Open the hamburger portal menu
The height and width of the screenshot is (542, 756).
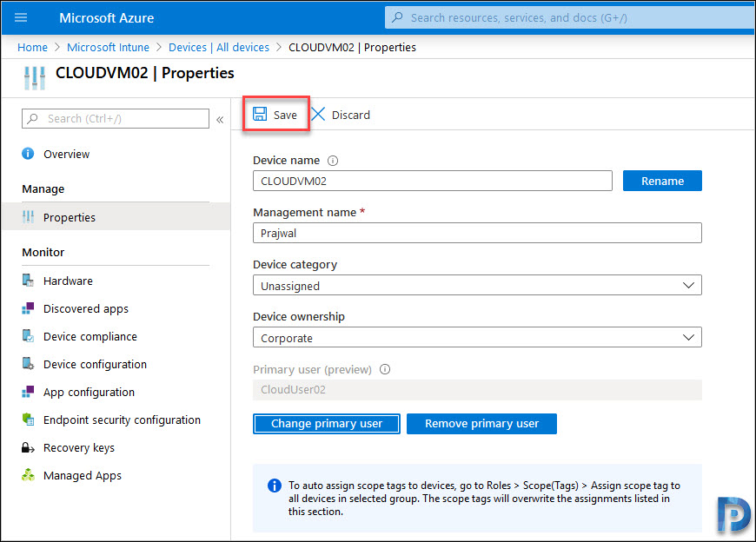tap(21, 18)
